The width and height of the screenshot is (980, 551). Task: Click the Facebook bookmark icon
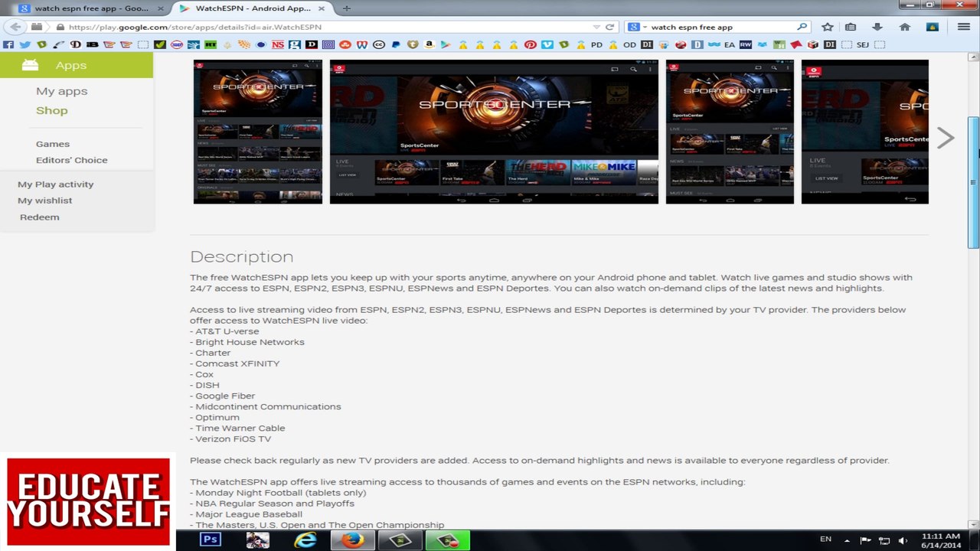point(8,44)
